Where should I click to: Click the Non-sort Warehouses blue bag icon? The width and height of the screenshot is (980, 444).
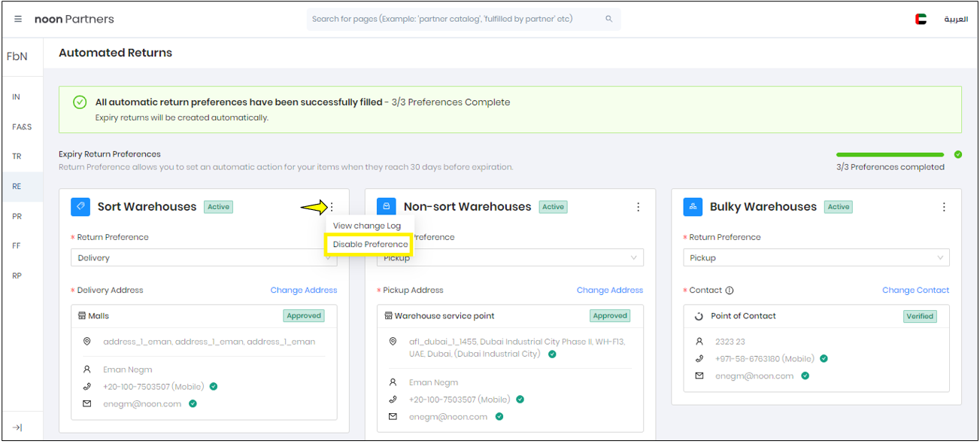[387, 206]
